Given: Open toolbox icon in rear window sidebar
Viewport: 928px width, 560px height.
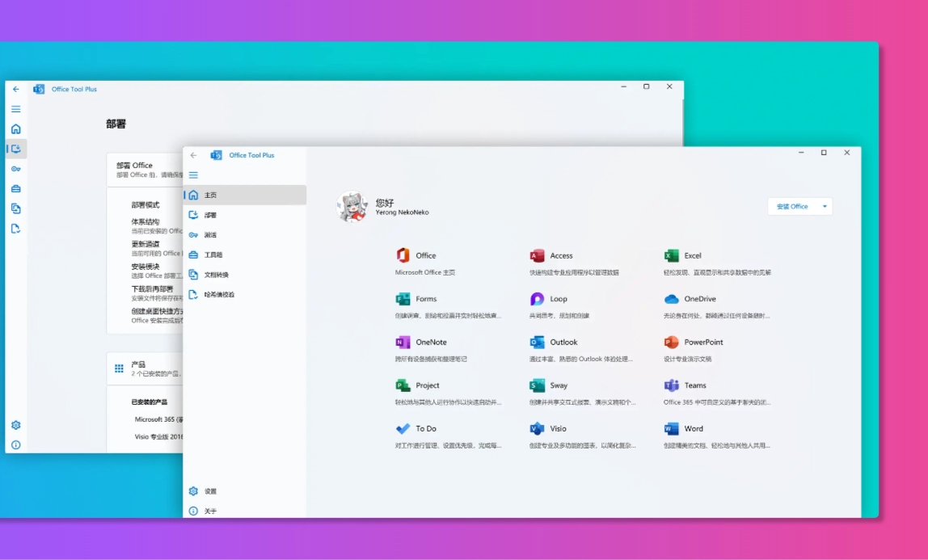Looking at the screenshot, I should (x=16, y=188).
